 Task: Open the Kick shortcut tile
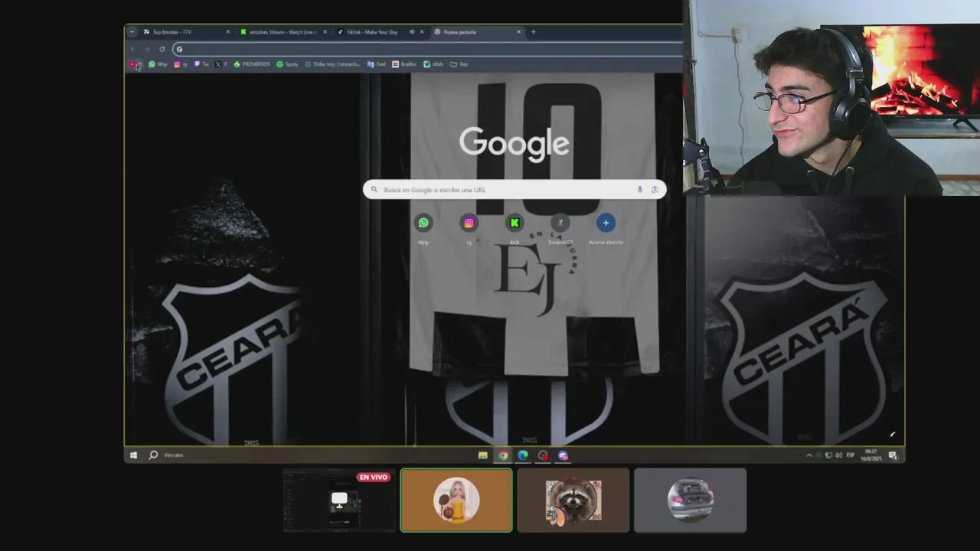pos(514,229)
